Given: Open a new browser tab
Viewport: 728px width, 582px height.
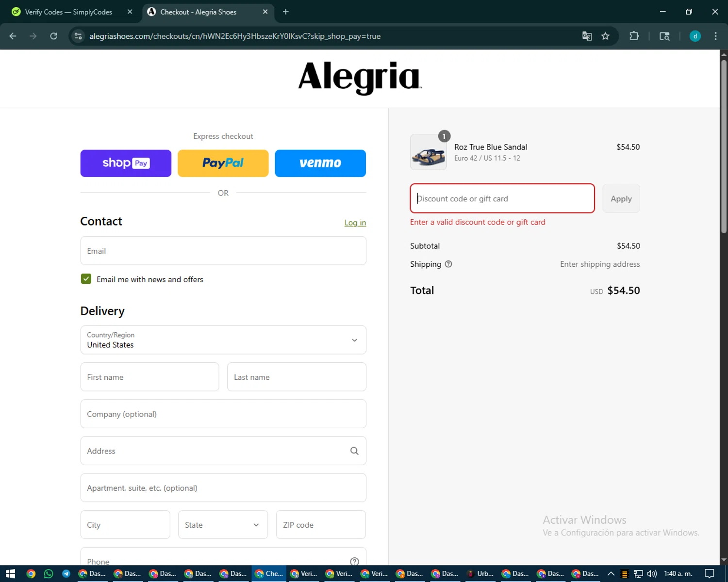Looking at the screenshot, I should (285, 12).
